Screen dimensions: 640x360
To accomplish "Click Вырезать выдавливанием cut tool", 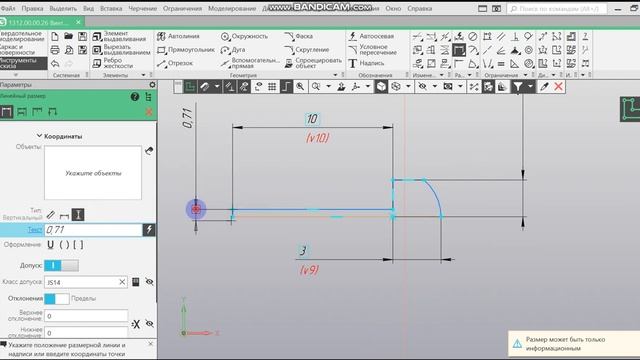I will [x=121, y=50].
